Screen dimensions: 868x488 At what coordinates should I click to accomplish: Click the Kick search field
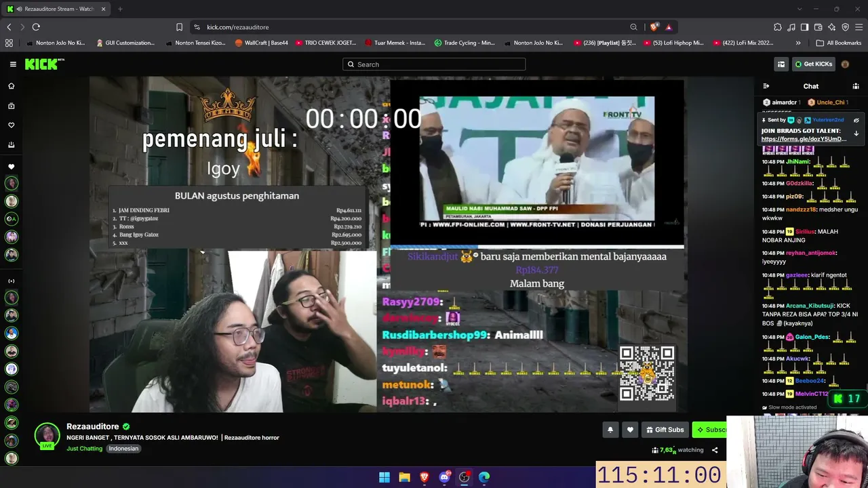pos(434,64)
